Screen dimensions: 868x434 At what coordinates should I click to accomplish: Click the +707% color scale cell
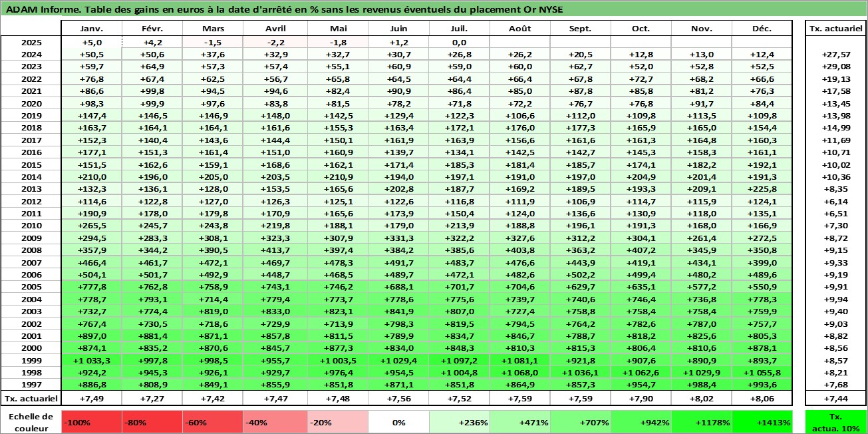(581, 422)
